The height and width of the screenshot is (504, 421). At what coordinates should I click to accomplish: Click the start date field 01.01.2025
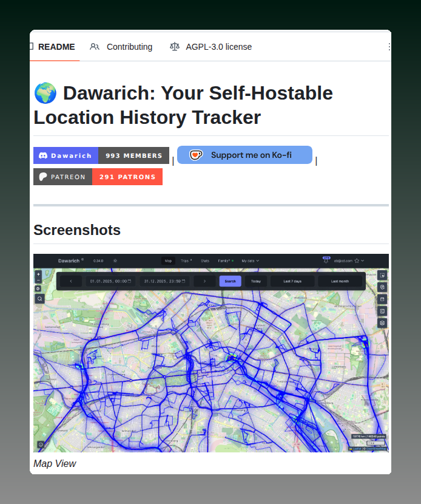click(x=110, y=281)
